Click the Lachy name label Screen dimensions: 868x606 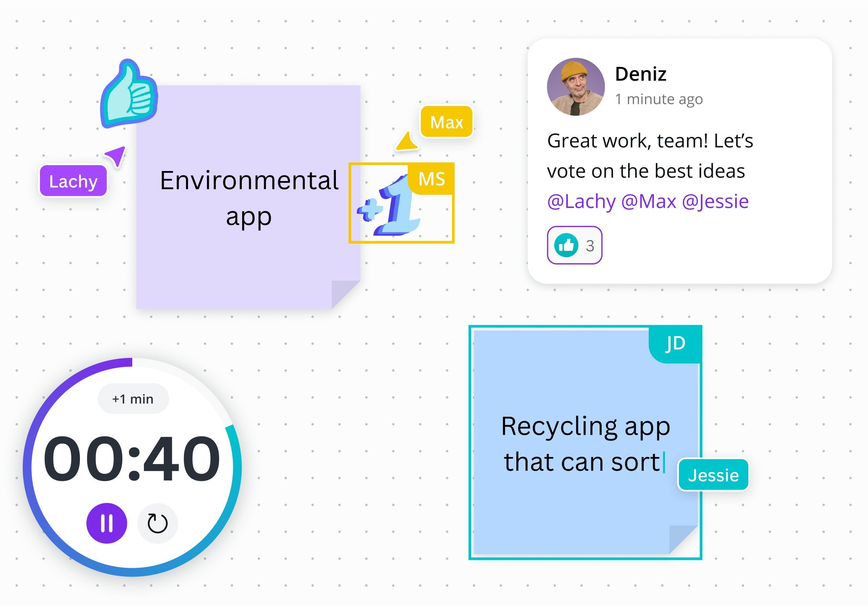(73, 181)
